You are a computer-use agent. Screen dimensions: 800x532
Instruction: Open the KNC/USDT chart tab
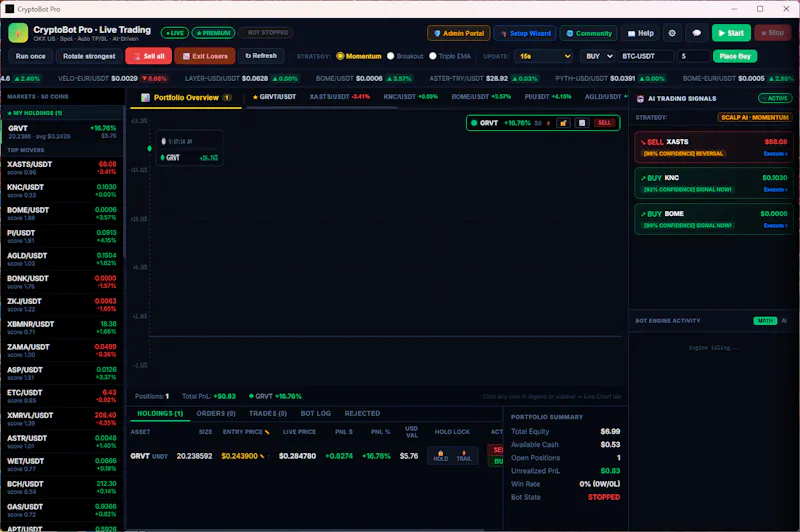411,97
